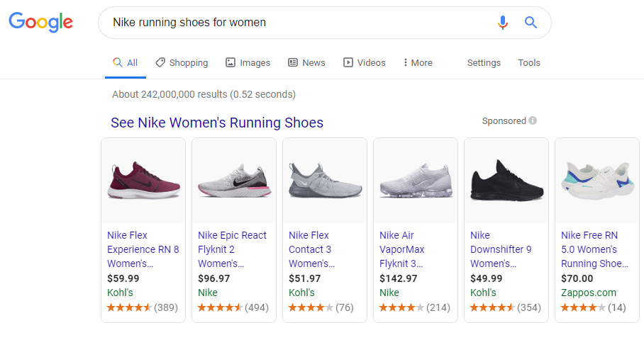Image resolution: width=644 pixels, height=340 pixels.
Task: Click the blue search magnifier button
Action: (x=531, y=23)
